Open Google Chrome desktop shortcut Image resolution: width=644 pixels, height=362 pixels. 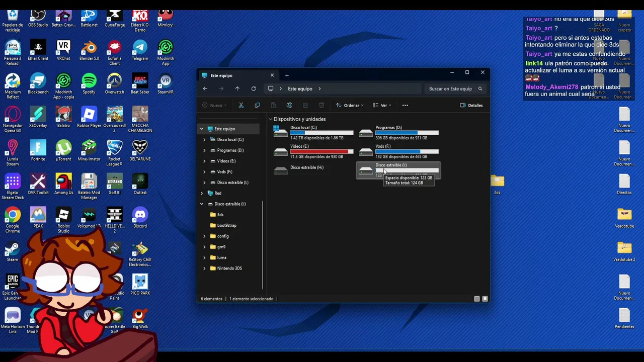click(13, 220)
